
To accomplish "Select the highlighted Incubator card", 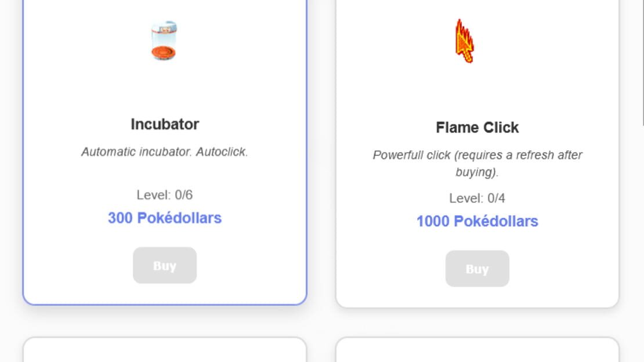I will click(165, 152).
